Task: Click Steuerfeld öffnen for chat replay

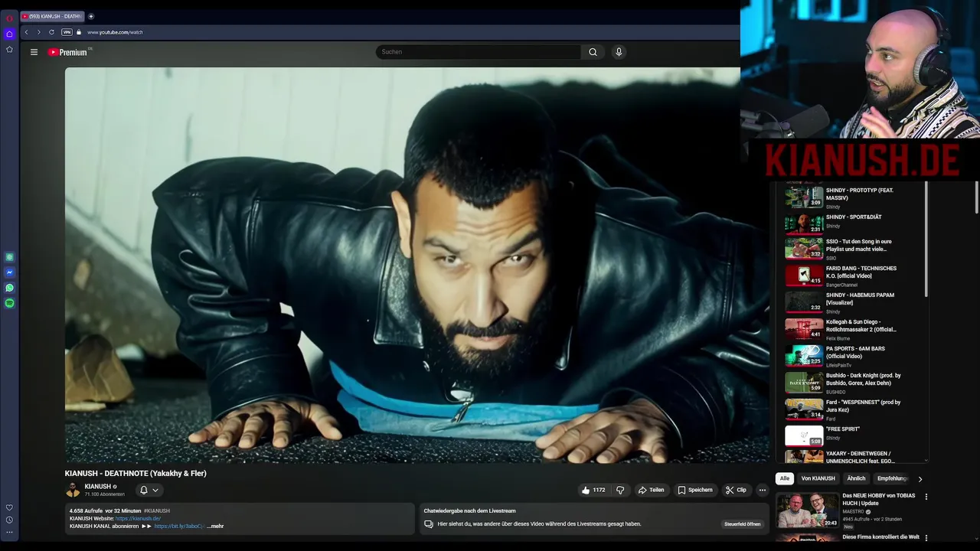Action: [742, 524]
